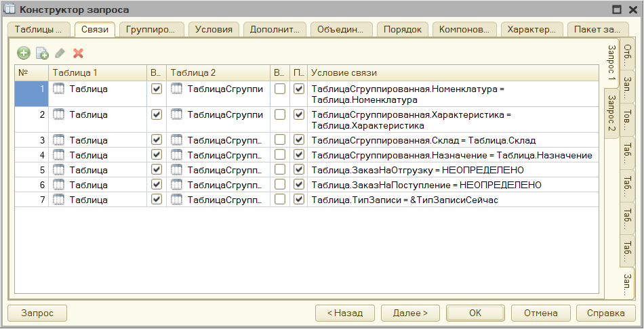This screenshot has width=644, height=329.
Task: Toggle custom-condition checkbox for ЗаказНаОтгрузку row
Action: pos(300,170)
